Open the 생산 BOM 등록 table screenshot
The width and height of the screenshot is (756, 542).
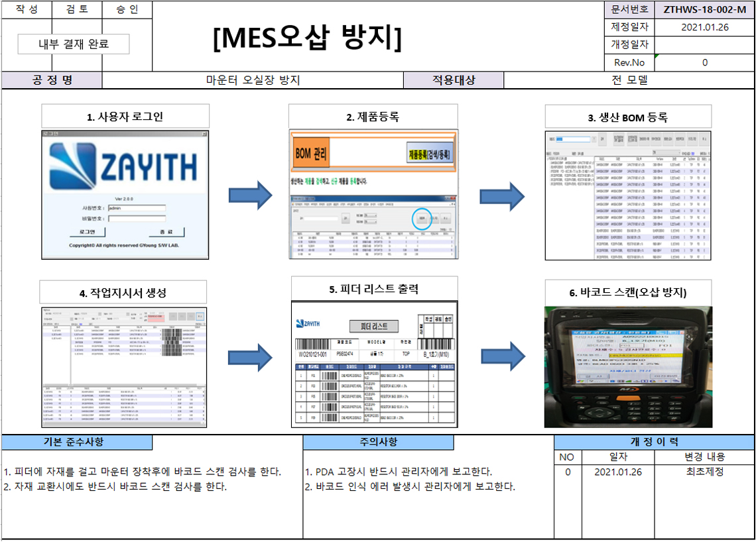click(x=628, y=195)
